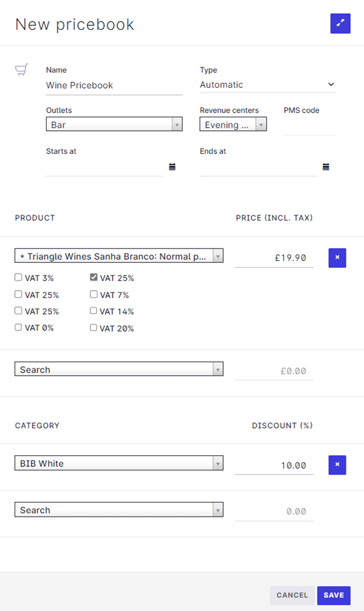Remove the BIB White category row
The width and height of the screenshot is (364, 611).
[x=337, y=464]
